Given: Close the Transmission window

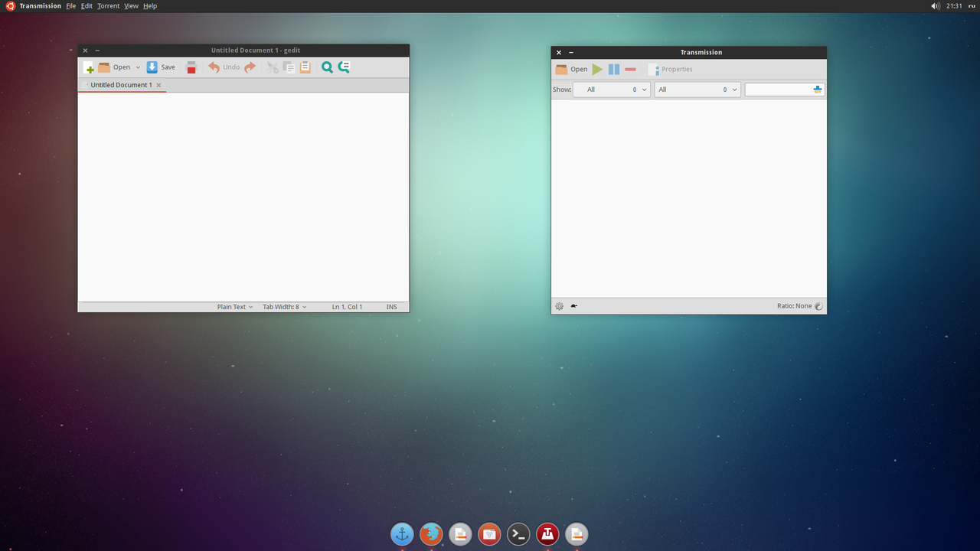Looking at the screenshot, I should [559, 53].
